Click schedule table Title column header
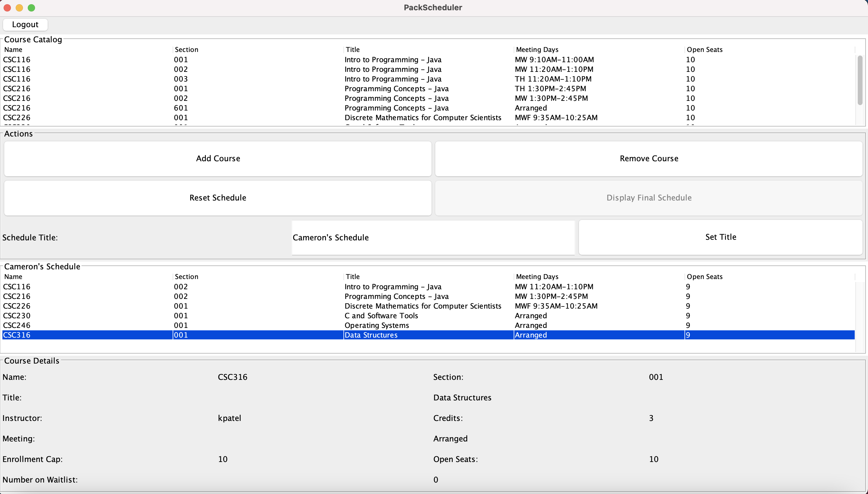 [x=353, y=277]
